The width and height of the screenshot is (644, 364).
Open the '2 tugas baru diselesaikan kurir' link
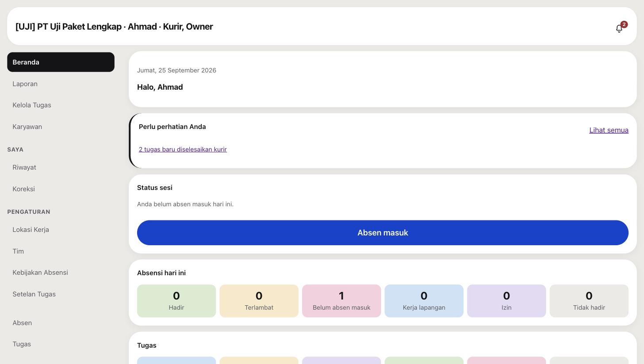183,149
